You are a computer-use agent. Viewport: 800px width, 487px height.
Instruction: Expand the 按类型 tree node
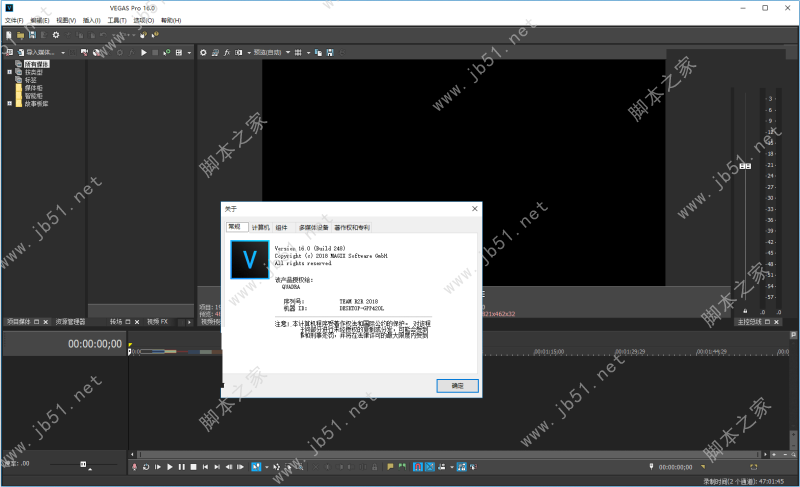point(9,72)
